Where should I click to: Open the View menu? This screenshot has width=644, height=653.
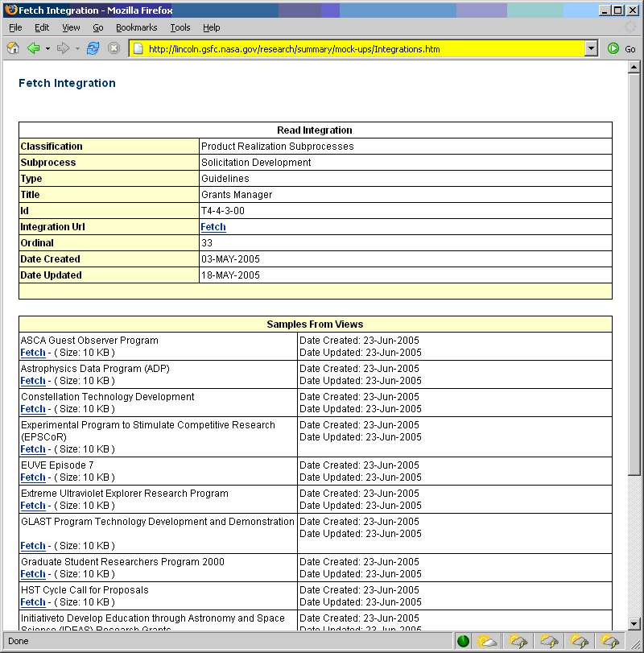pos(71,27)
